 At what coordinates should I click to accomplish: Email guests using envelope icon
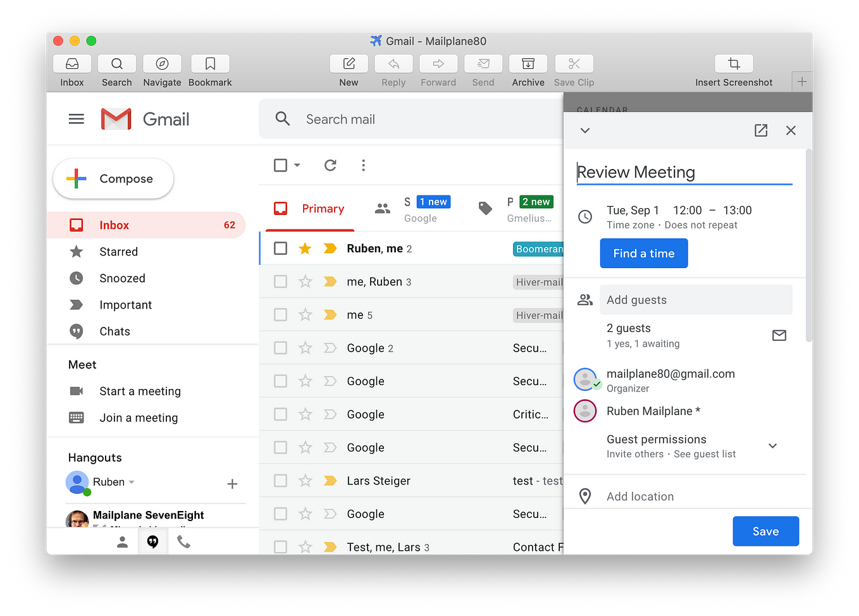click(x=779, y=335)
